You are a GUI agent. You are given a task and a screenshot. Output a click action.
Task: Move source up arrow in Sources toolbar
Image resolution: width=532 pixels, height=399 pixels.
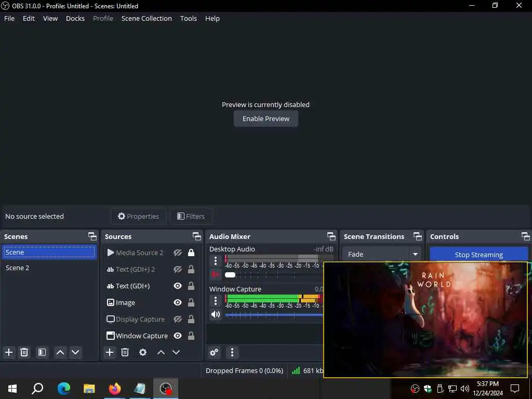click(x=161, y=352)
